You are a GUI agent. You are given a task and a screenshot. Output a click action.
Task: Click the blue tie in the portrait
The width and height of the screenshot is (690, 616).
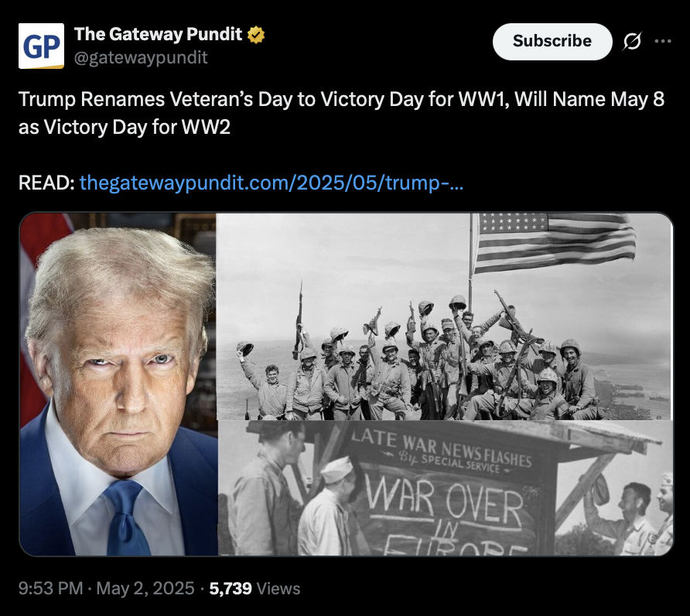(125, 518)
